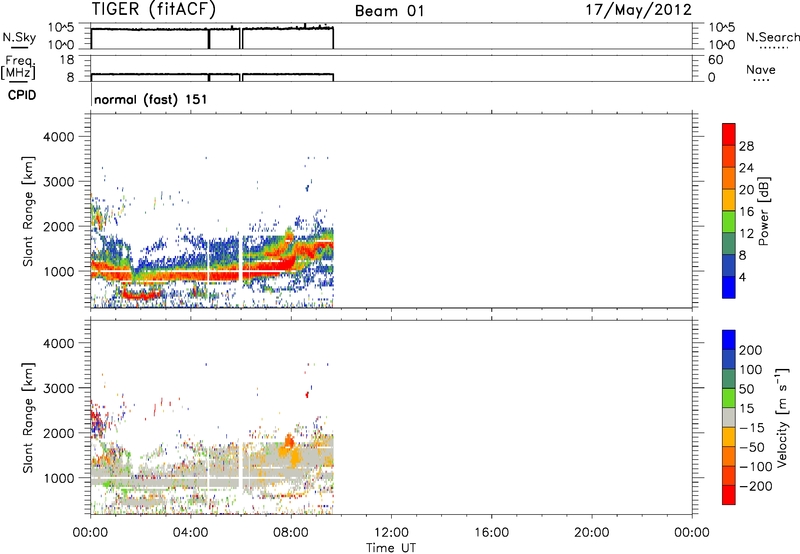Click the 'Velocity [m s-1]' colorbar label
800x554 pixels.
(x=782, y=417)
